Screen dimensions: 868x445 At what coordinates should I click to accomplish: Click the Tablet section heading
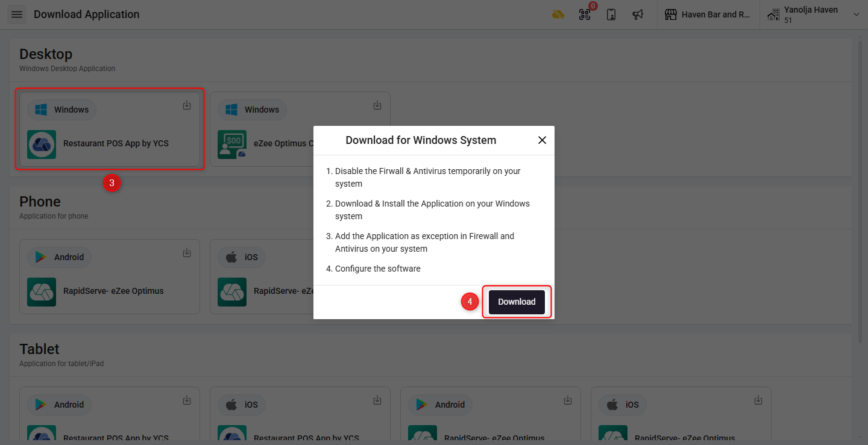[39, 349]
